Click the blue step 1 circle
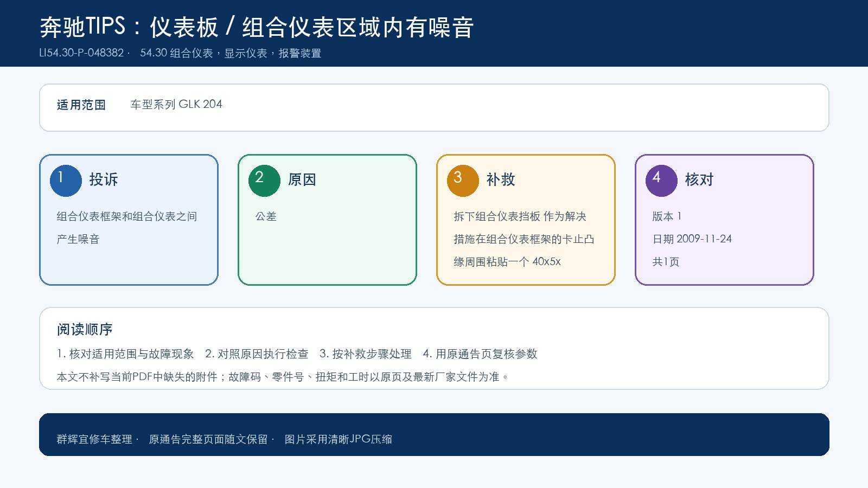Screen dimensions: 868x488 66,181
